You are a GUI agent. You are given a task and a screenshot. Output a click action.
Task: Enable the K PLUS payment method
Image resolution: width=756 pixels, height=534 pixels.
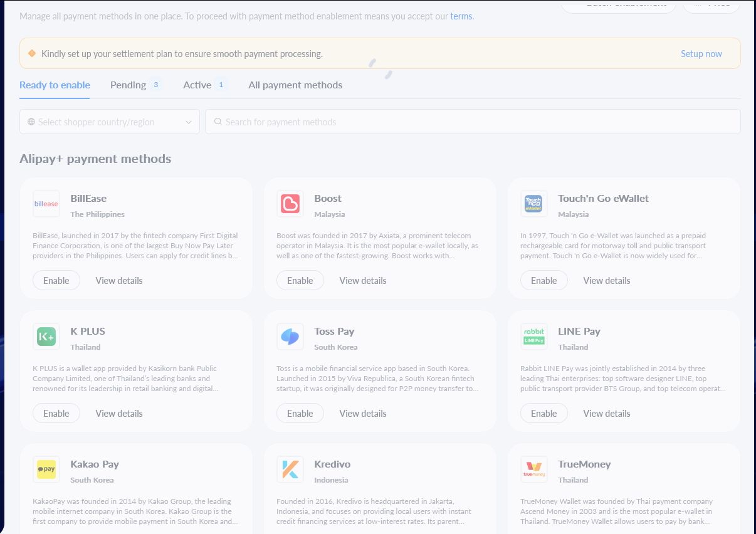[x=56, y=413]
